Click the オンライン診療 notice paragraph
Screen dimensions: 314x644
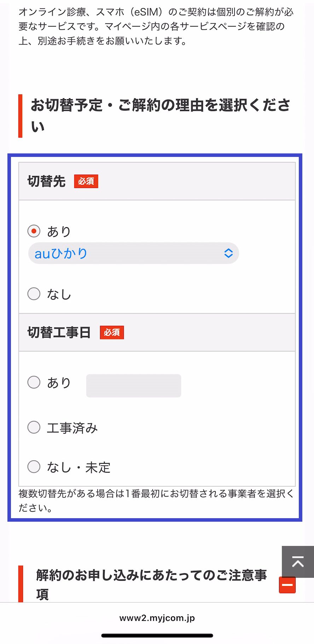pyautogui.click(x=156, y=27)
